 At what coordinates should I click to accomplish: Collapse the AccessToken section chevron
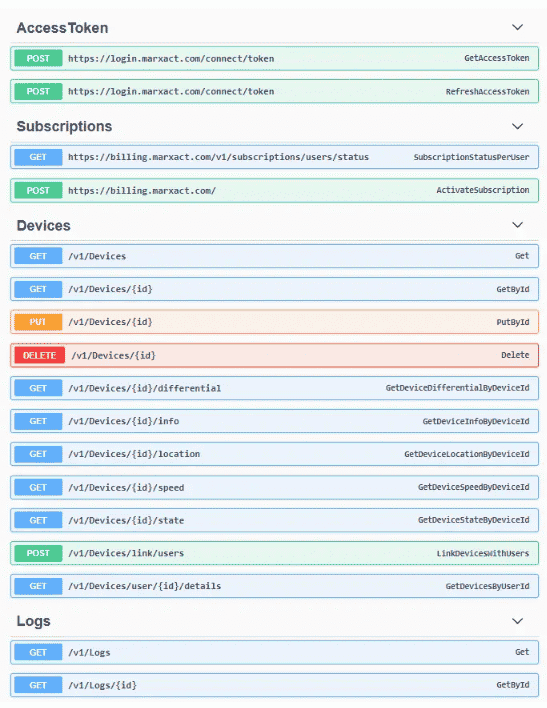(517, 28)
